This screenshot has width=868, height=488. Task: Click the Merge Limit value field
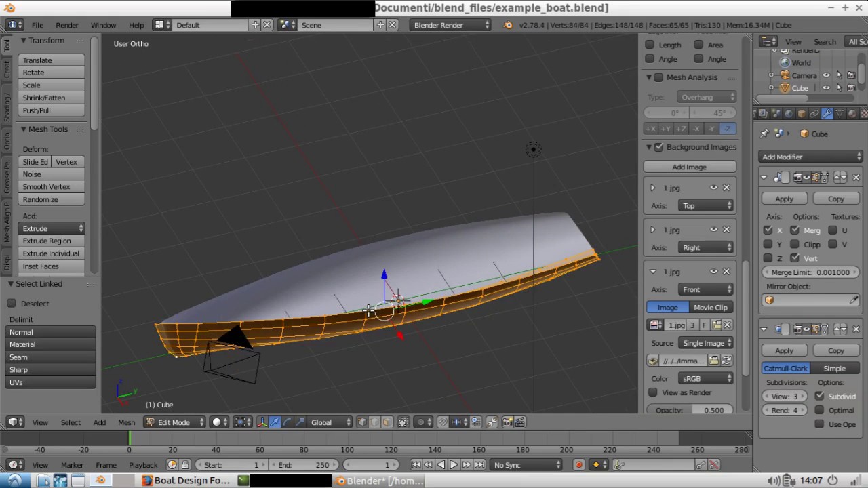(x=810, y=272)
